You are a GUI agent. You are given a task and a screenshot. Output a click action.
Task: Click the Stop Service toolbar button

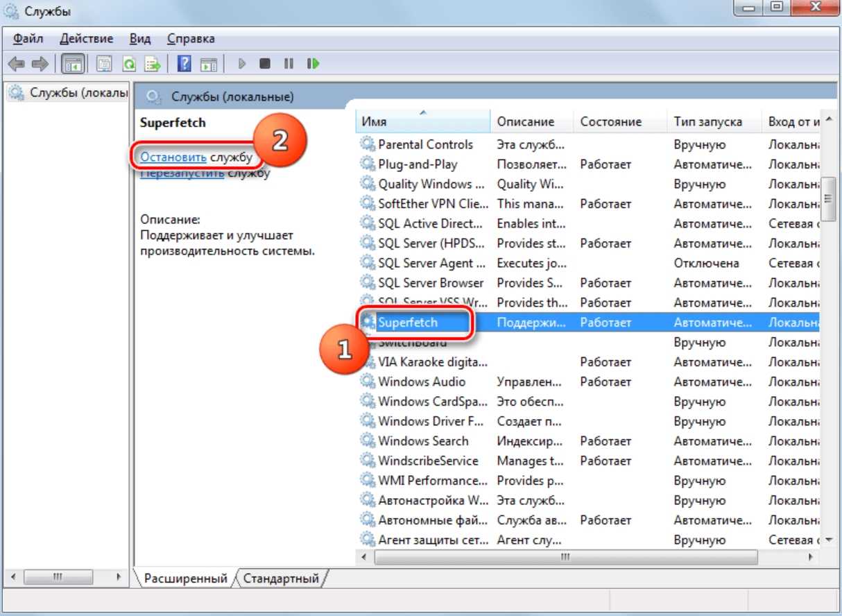264,64
